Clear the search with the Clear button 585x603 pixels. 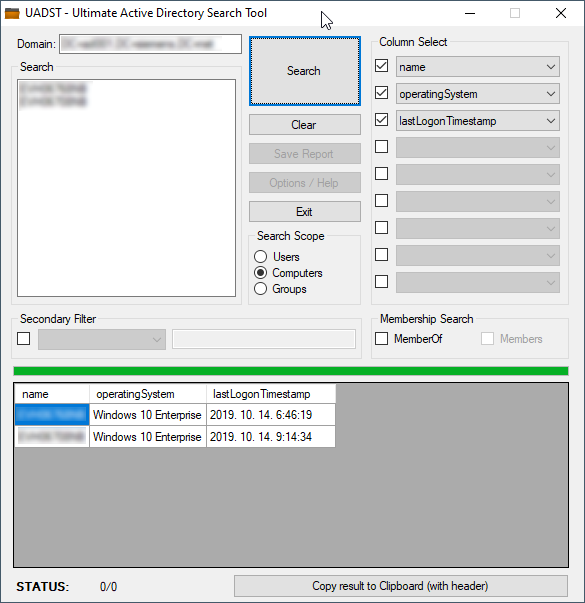305,125
